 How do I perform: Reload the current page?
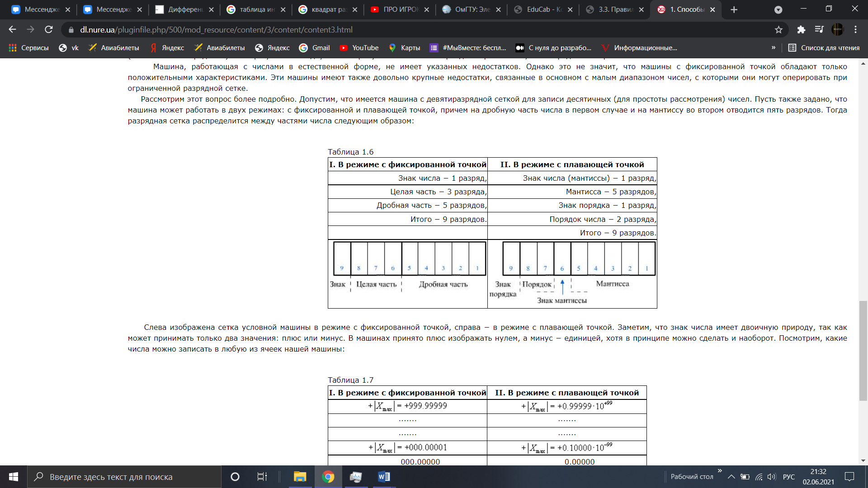coord(49,29)
